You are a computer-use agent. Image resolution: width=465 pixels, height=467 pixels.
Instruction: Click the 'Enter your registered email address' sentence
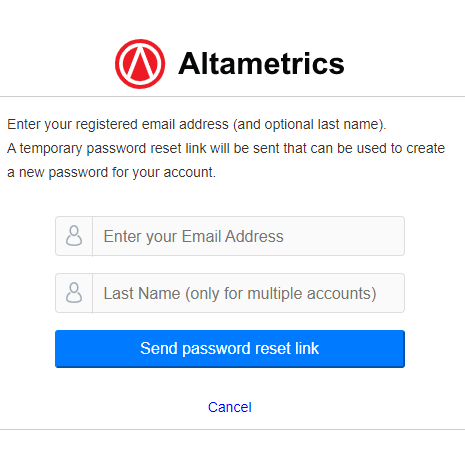coord(197,124)
